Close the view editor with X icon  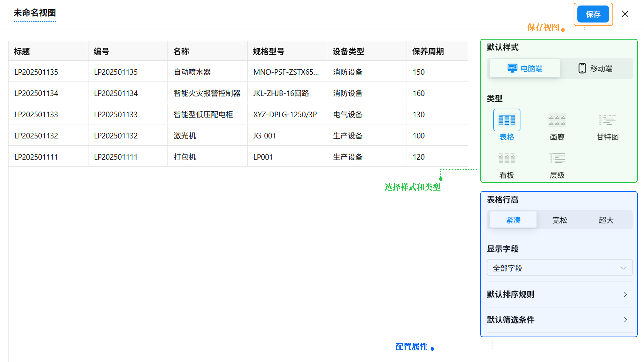(625, 14)
